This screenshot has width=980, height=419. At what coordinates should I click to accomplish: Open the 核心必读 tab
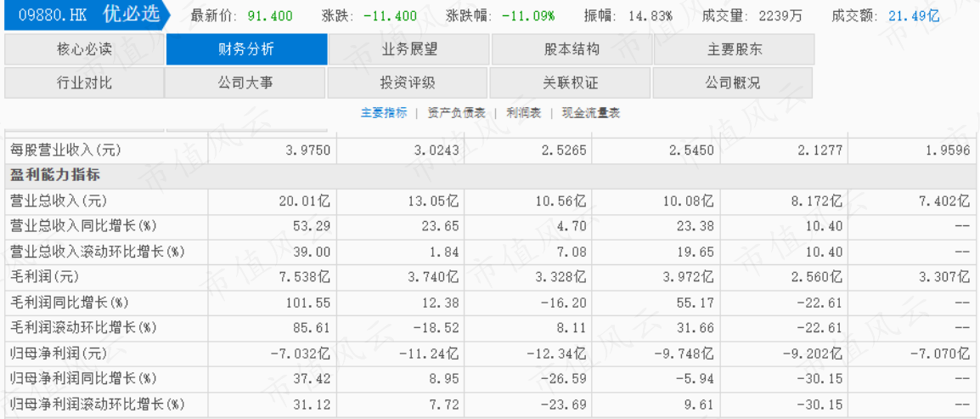(x=84, y=49)
